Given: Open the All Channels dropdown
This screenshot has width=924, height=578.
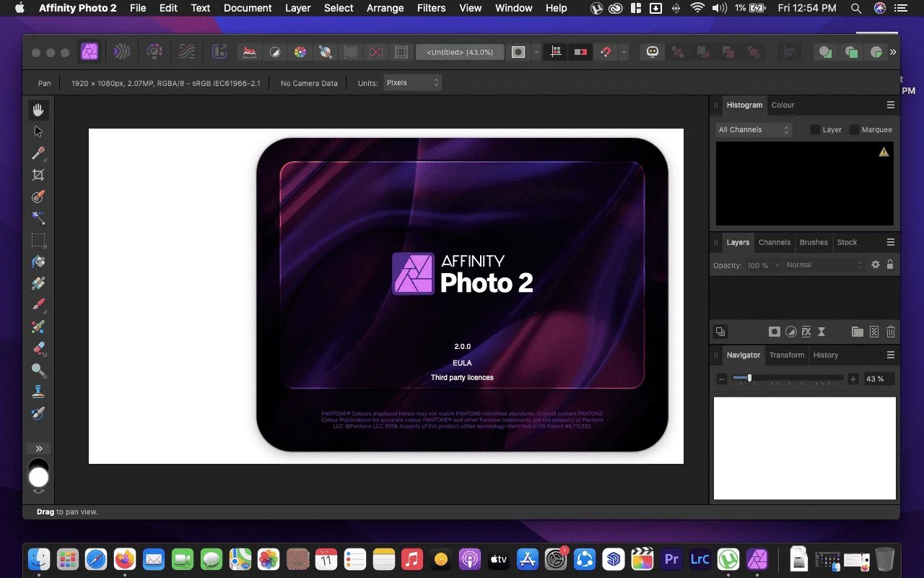Looking at the screenshot, I should pyautogui.click(x=754, y=130).
